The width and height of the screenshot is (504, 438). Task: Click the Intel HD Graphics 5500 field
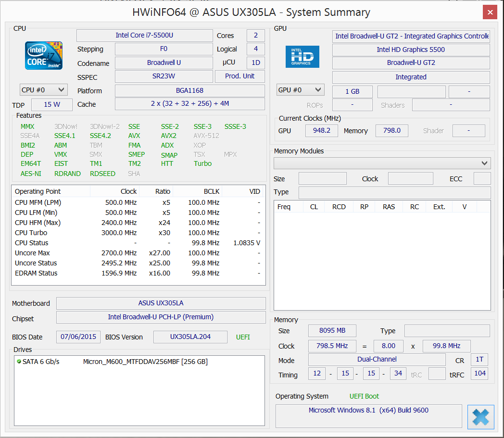coord(411,50)
